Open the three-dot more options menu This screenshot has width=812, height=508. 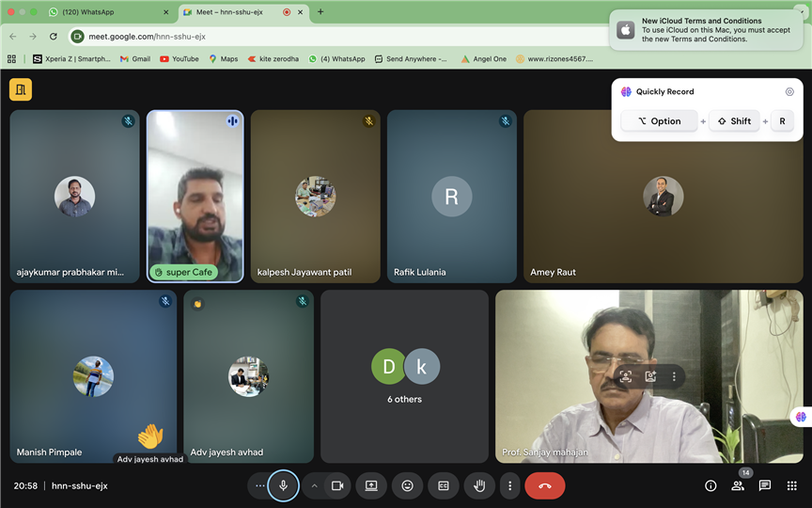pos(510,485)
